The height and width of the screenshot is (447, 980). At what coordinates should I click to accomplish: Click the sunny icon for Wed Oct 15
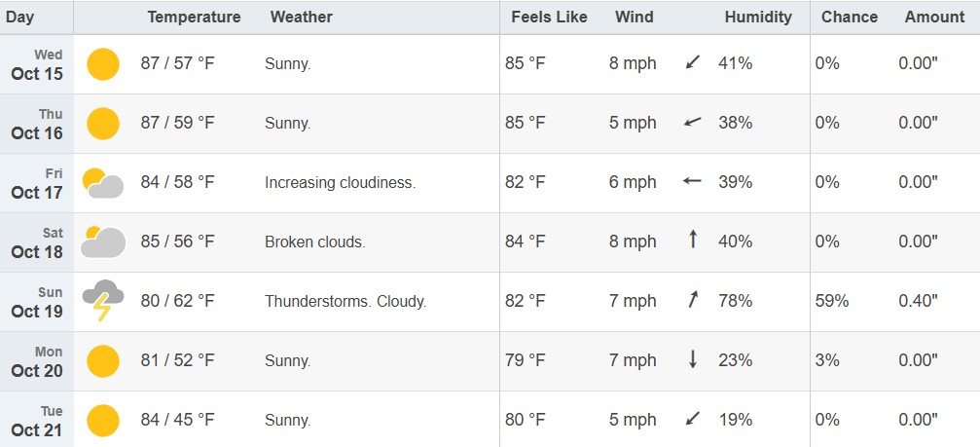click(102, 64)
